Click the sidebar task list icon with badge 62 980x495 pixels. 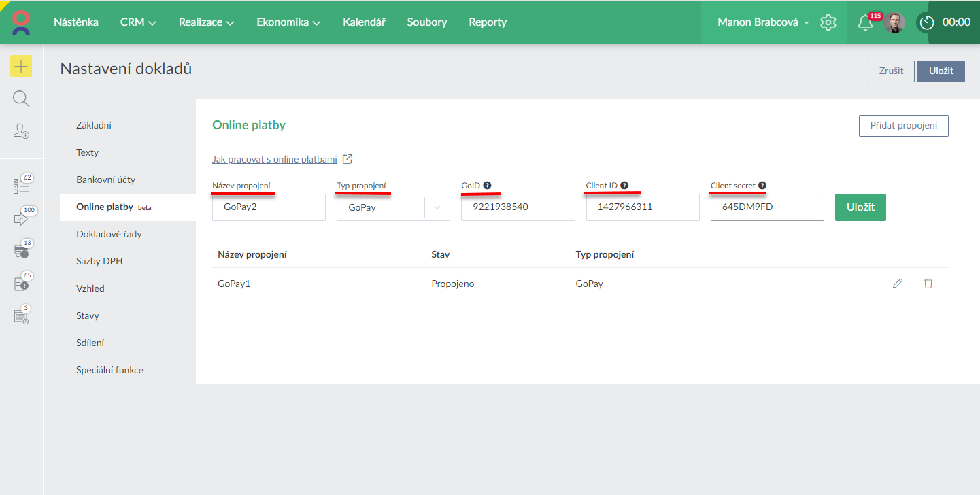pyautogui.click(x=21, y=186)
